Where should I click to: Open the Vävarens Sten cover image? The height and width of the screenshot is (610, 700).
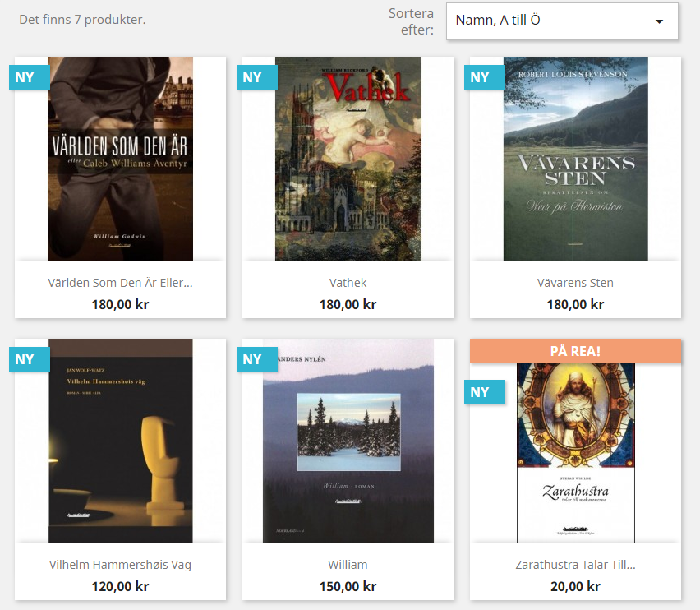click(x=575, y=159)
